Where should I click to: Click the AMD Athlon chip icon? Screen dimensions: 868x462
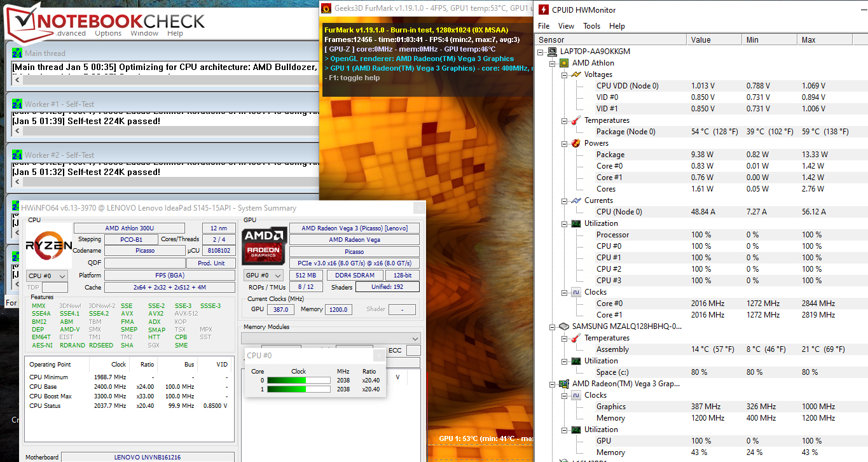pos(563,63)
